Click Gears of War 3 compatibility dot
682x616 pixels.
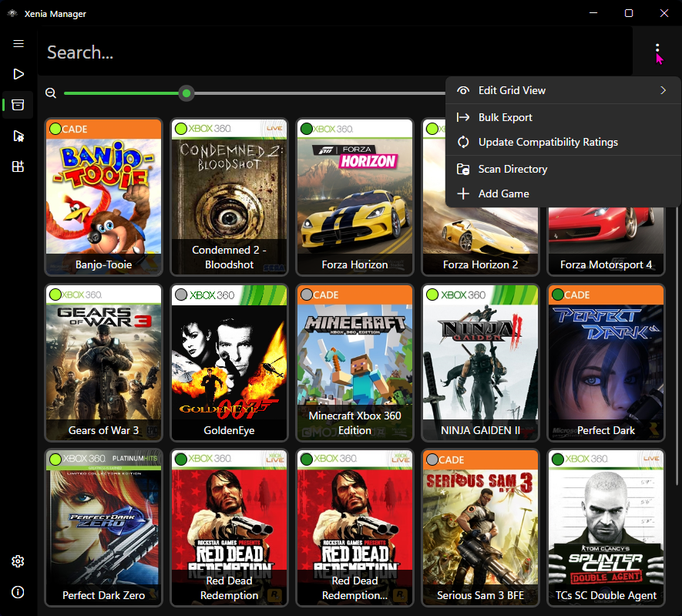[x=55, y=295]
